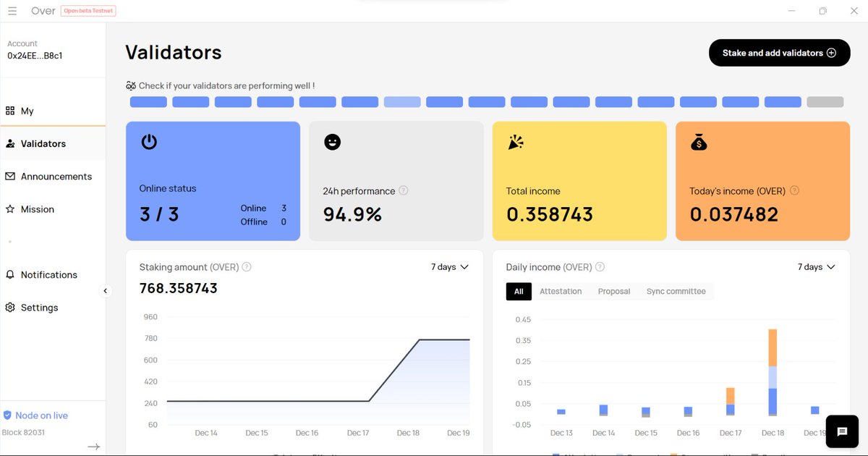
Task: Click account address 0x24EE...B8c1
Action: tap(35, 56)
